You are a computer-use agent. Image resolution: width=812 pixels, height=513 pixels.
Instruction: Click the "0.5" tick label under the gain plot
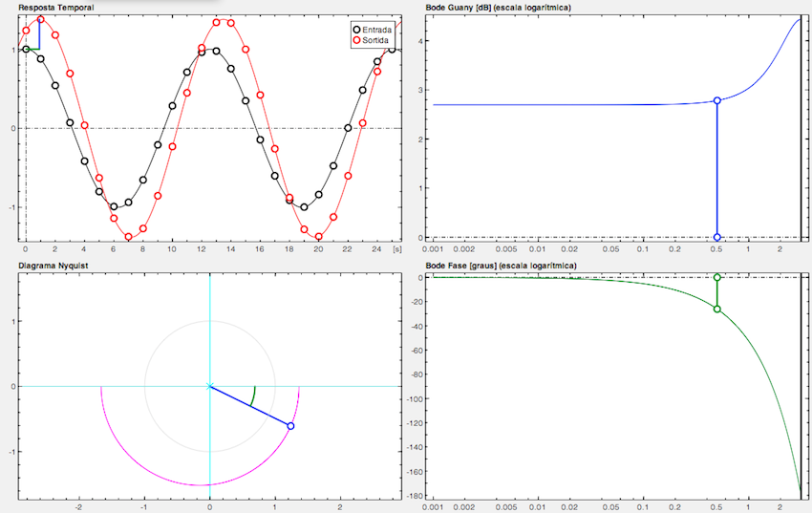716,249
